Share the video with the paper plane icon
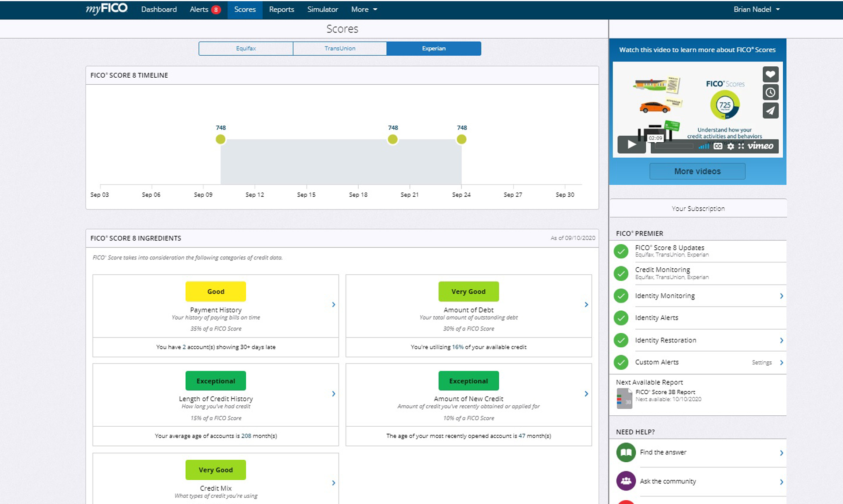Image resolution: width=843 pixels, height=504 pixels. pos(770,110)
